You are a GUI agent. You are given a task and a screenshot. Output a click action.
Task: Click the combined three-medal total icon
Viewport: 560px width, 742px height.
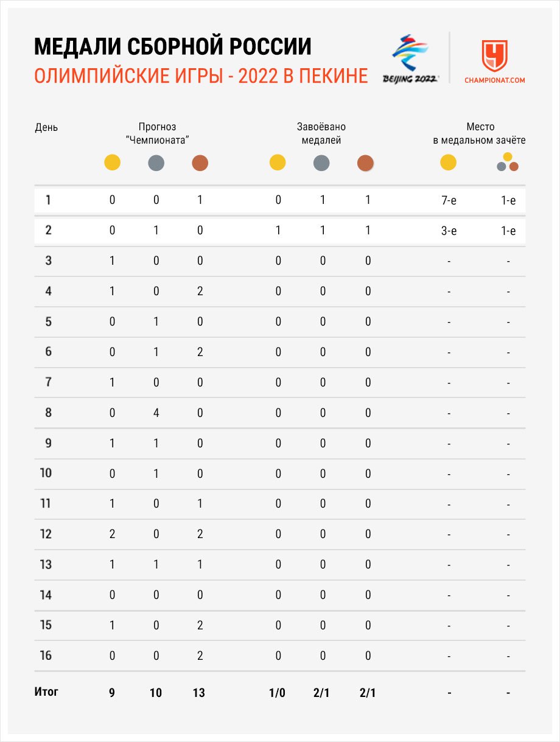508,163
